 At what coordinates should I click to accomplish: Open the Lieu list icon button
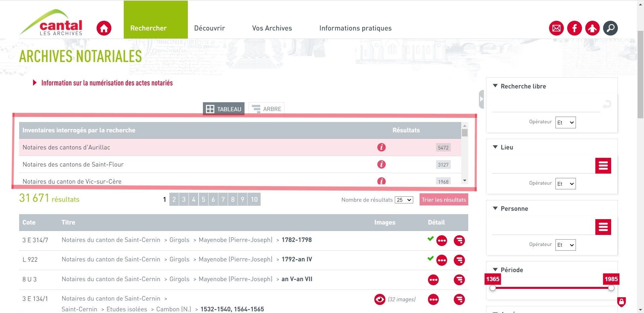(603, 166)
